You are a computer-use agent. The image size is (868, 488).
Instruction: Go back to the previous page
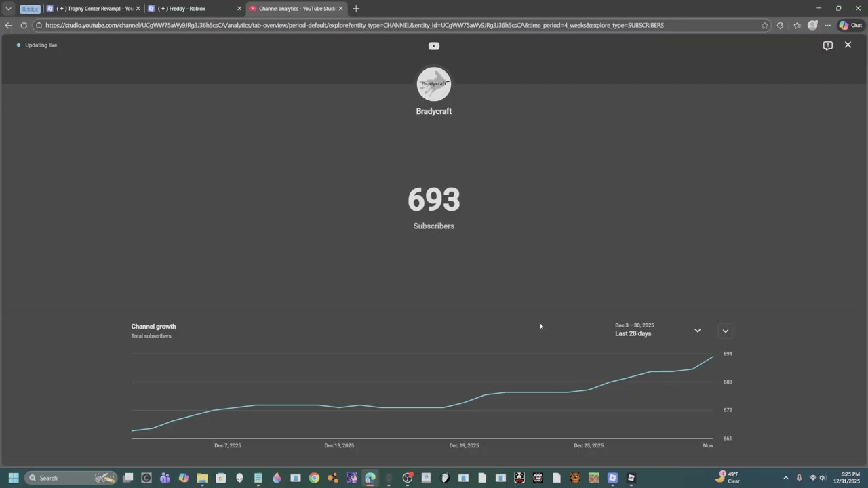8,25
